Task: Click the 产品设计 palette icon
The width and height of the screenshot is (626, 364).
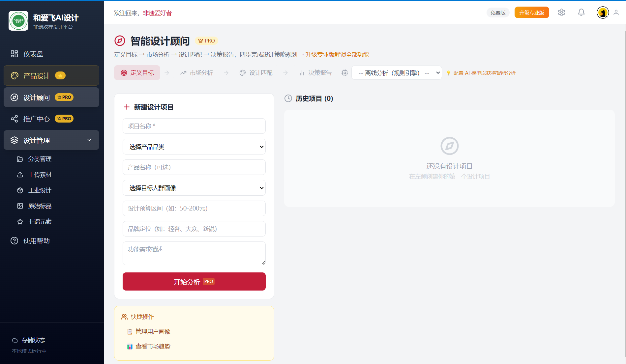Action: [x=15, y=76]
